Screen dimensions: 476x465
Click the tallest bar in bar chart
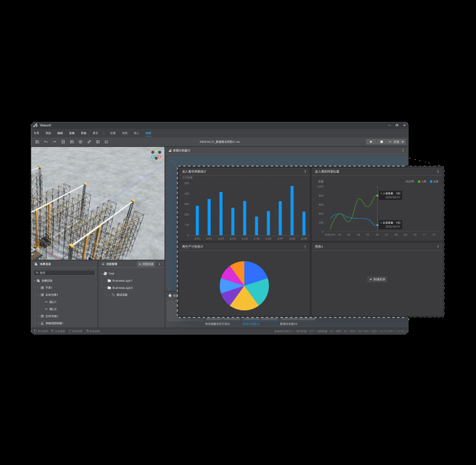click(292, 210)
